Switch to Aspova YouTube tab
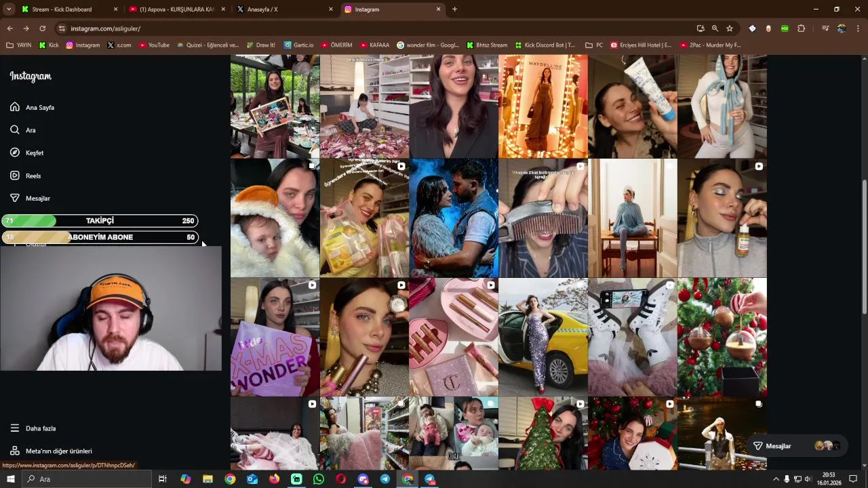868x488 pixels. [176, 9]
